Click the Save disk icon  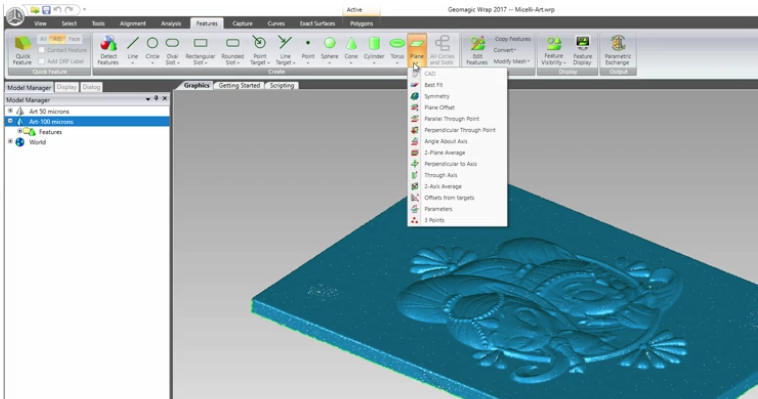coord(46,10)
